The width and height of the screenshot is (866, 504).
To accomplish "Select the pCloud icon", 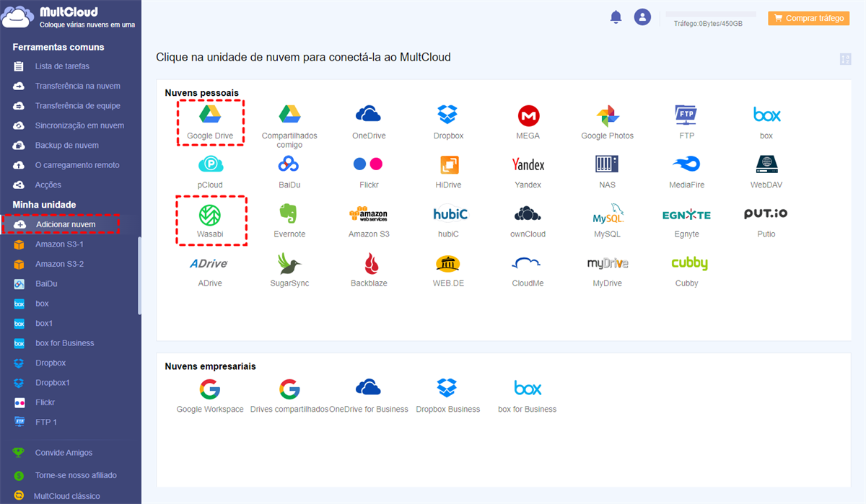I will click(x=210, y=172).
